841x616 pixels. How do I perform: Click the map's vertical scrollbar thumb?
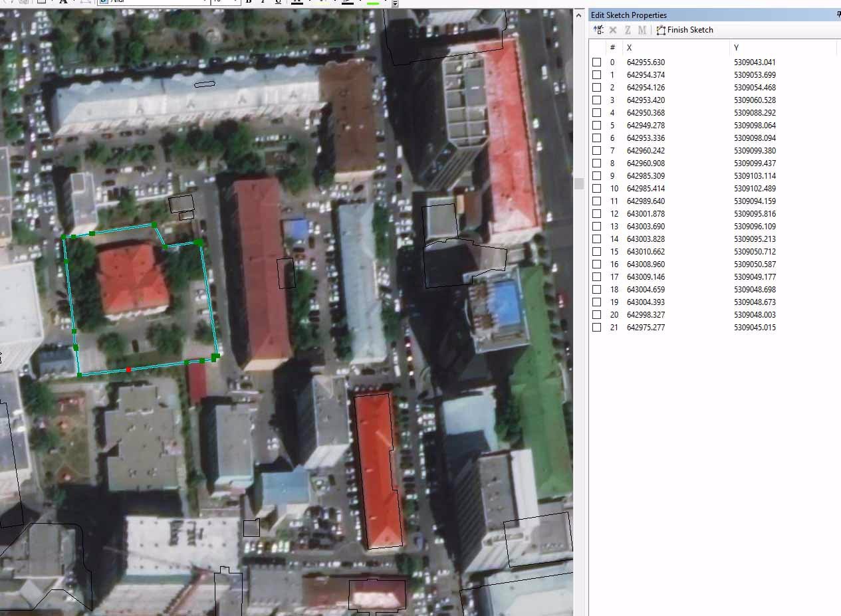[579, 183]
